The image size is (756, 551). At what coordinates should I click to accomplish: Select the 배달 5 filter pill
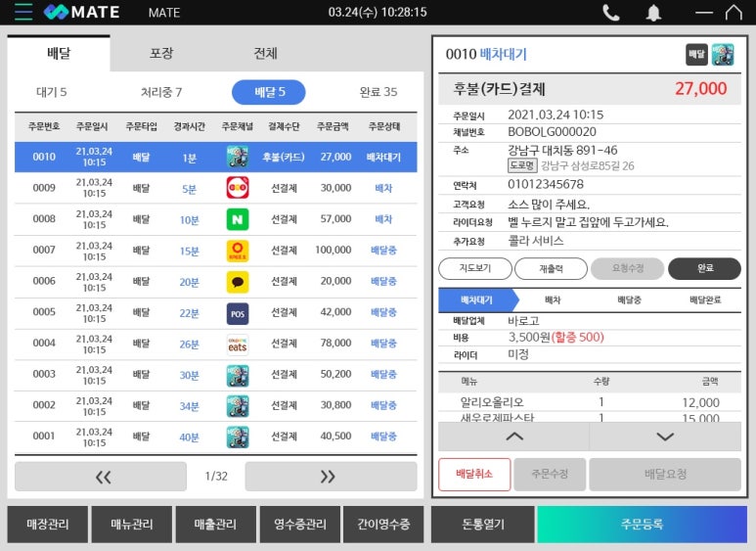269,92
